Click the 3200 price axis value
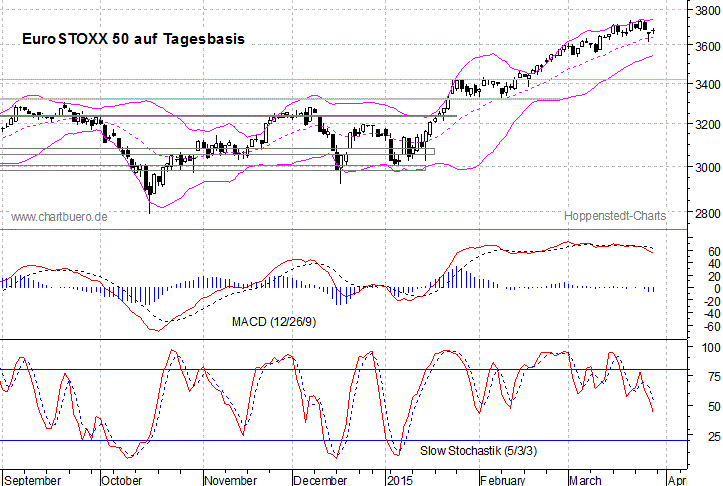Screen dimensions: 723x486 pos(708,124)
